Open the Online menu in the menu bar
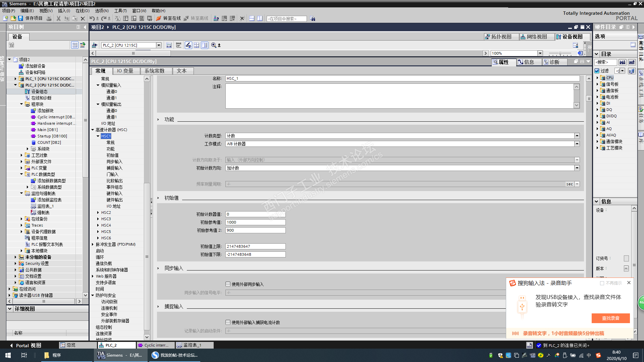Screen dimensions: 644x362 coord(82,11)
